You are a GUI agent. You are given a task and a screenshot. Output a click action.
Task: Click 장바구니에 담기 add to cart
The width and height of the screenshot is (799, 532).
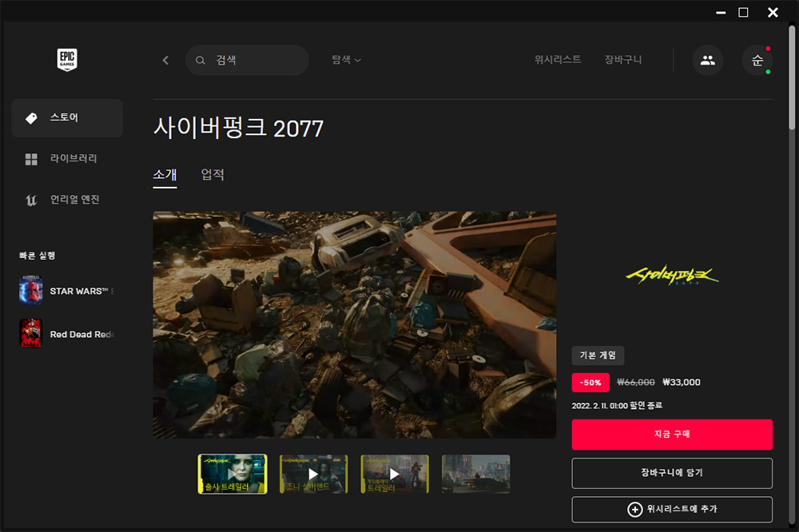pyautogui.click(x=672, y=474)
